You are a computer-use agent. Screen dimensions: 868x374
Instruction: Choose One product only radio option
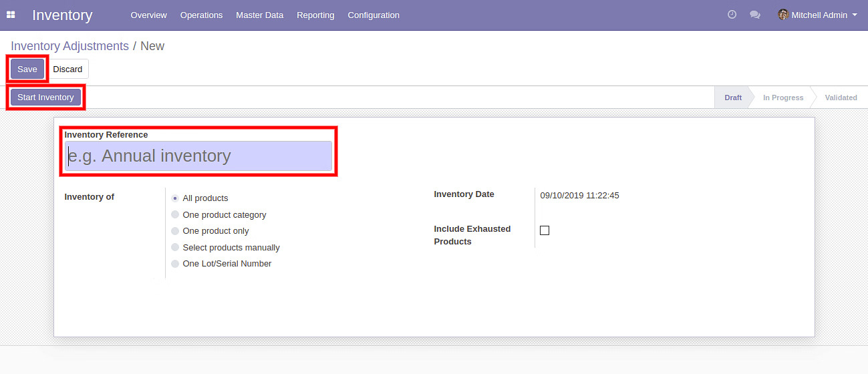175,231
